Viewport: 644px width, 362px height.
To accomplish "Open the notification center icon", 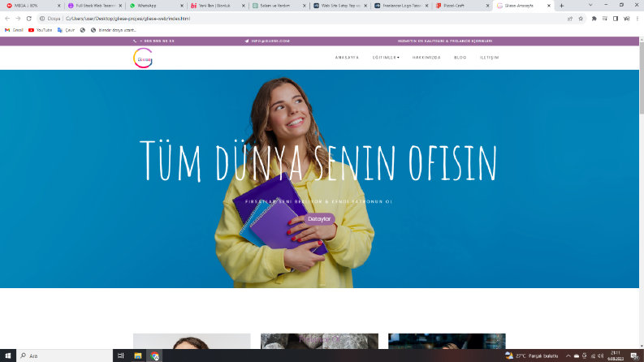I will point(634,356).
